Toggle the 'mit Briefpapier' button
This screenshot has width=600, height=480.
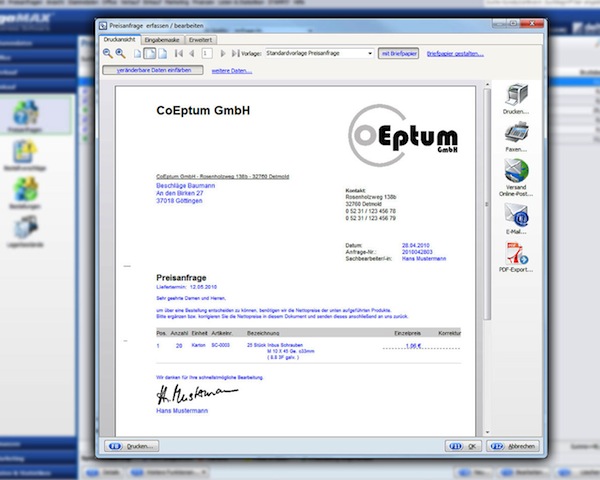[x=399, y=54]
